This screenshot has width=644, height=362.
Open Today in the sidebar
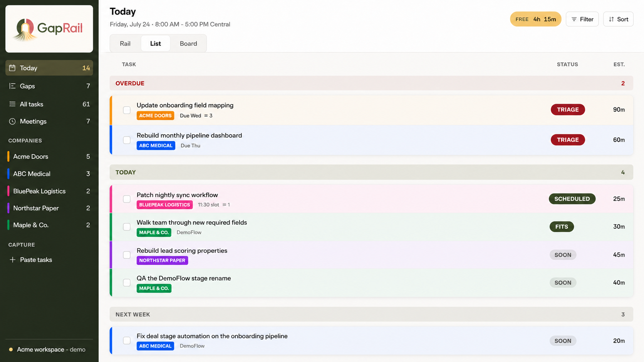[x=49, y=68]
